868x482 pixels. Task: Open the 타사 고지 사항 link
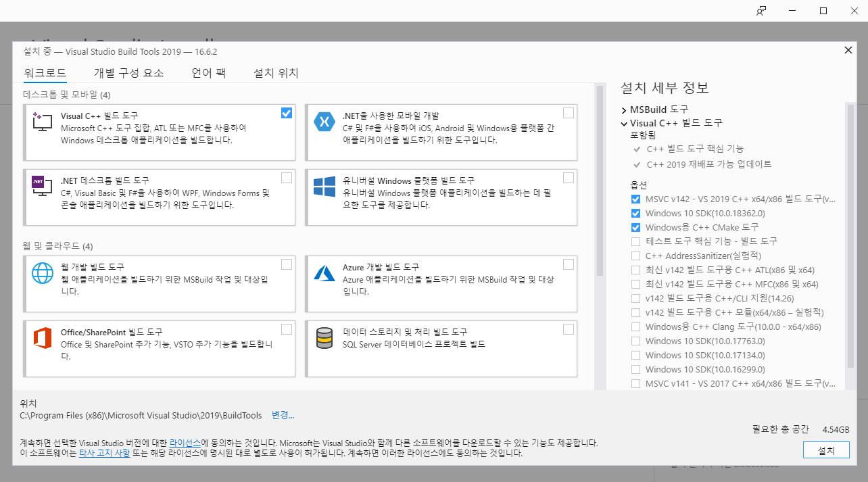tap(105, 453)
